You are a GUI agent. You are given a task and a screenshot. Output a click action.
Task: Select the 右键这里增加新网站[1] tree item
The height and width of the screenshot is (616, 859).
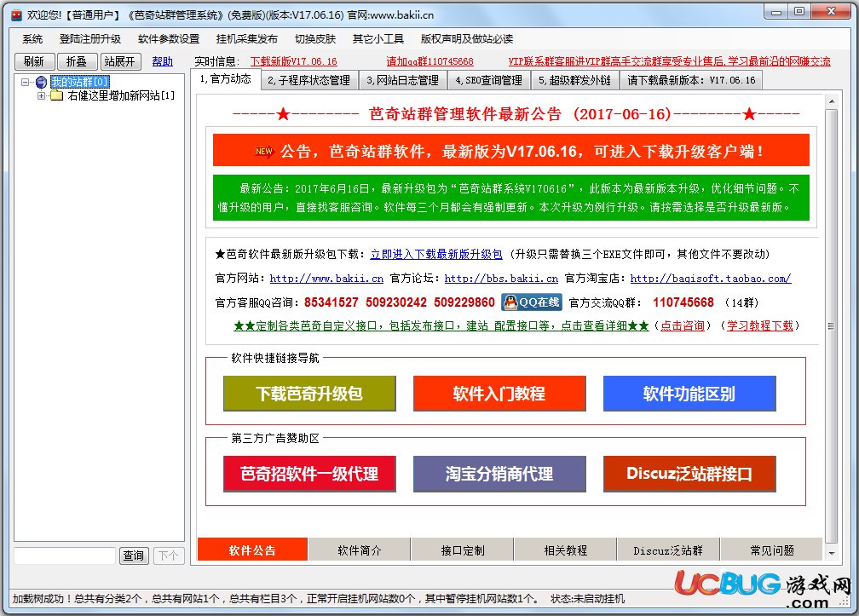tap(121, 95)
